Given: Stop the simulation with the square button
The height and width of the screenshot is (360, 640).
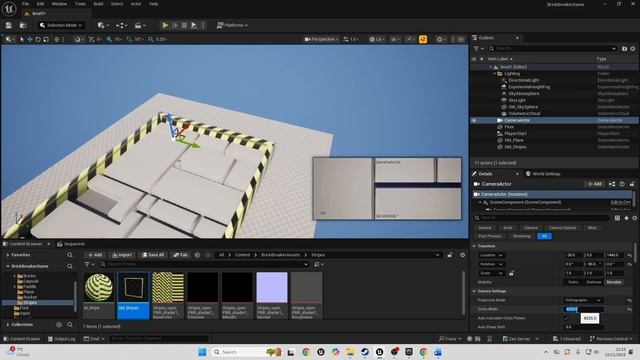Looking at the screenshot, I should pos(184,25).
